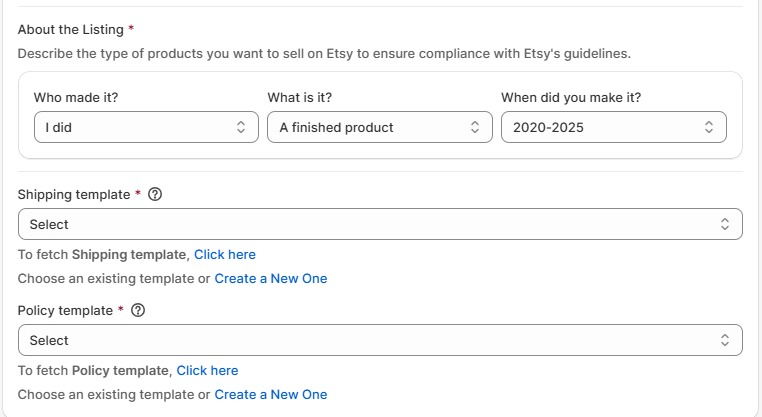Click the Shipping template help icon
Screen dimensions: 762x417
155,194
